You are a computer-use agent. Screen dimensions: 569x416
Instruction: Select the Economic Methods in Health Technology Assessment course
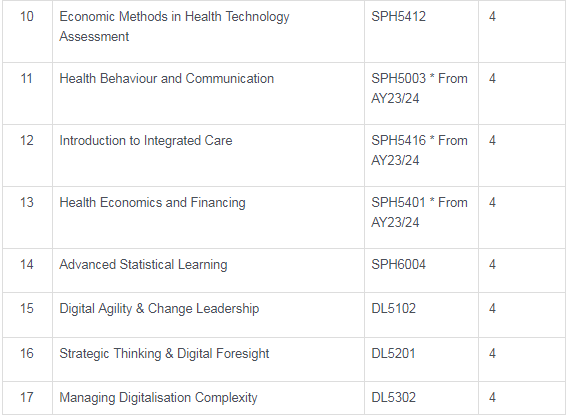coord(174,26)
